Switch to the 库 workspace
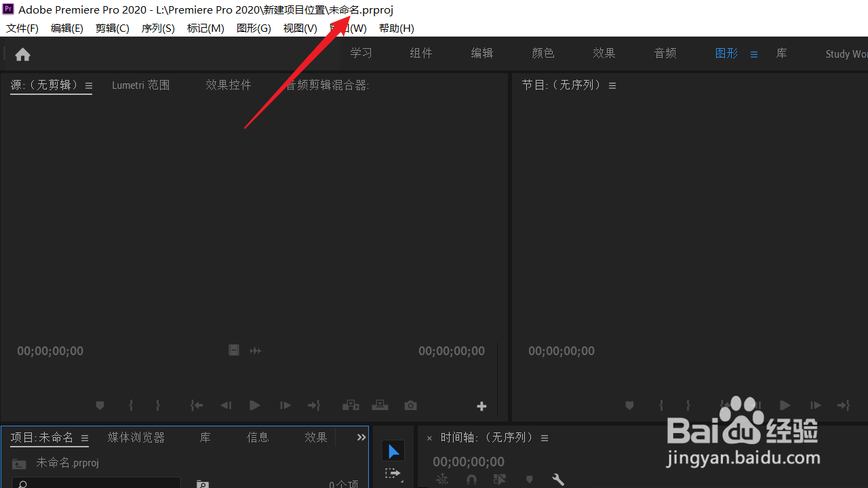The width and height of the screenshot is (868, 488). coord(782,54)
